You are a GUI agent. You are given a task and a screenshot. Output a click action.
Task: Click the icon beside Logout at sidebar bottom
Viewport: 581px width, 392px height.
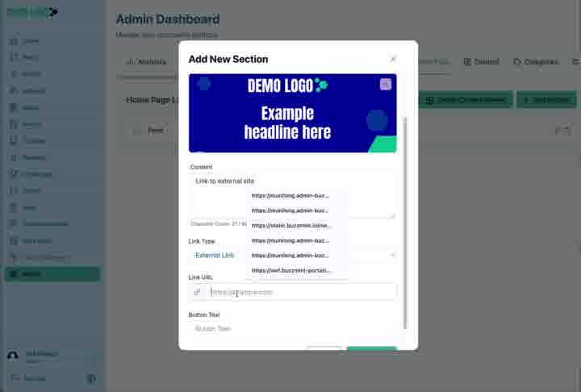click(91, 378)
